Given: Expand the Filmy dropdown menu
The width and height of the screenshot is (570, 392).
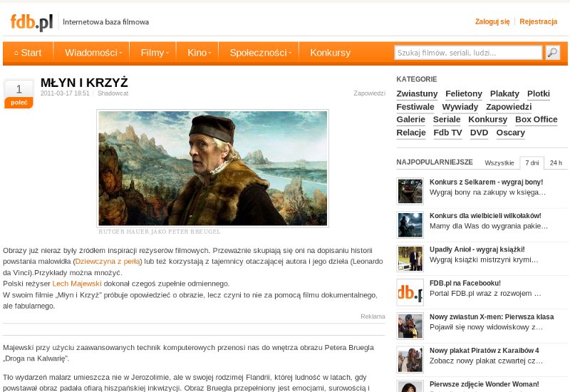Looking at the screenshot, I should (x=155, y=53).
